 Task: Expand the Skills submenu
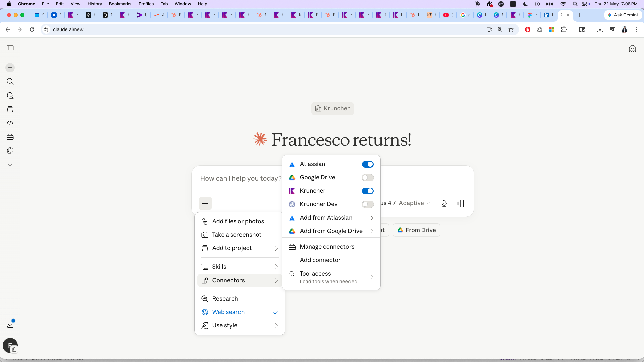240,267
